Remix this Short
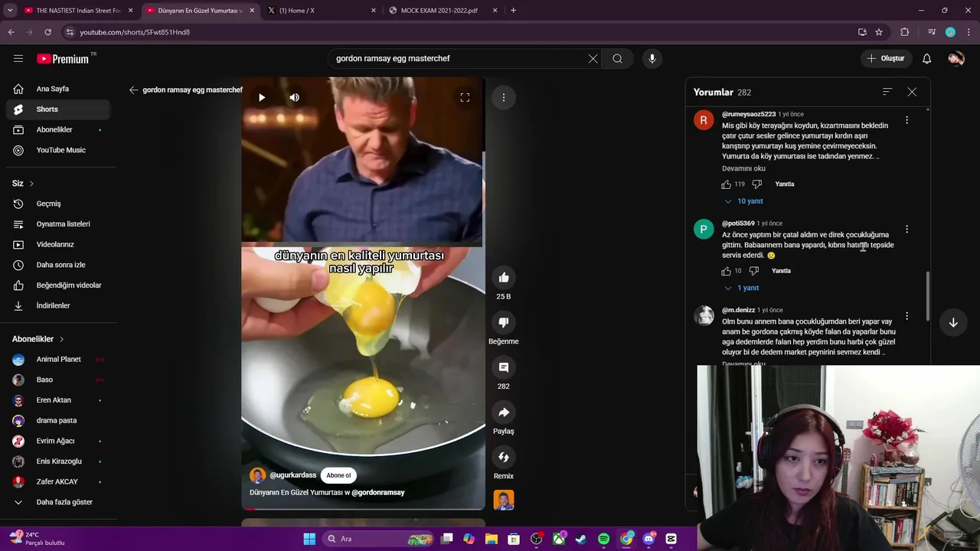Screen dimensions: 980x551 tap(503, 457)
